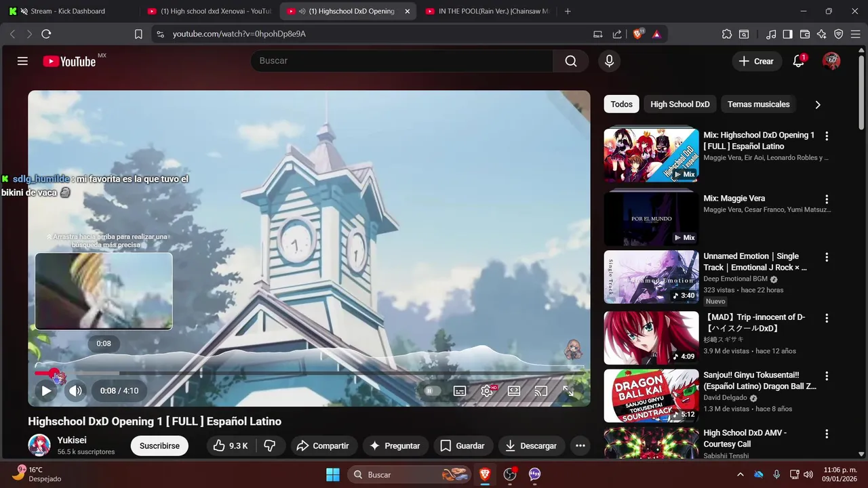Select the High School DxD chip
This screenshot has width=868, height=488.
(x=679, y=104)
